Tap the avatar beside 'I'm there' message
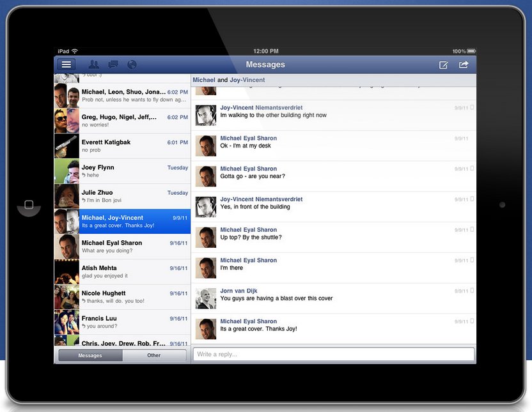Image resolution: width=532 pixels, height=412 pixels. (206, 268)
